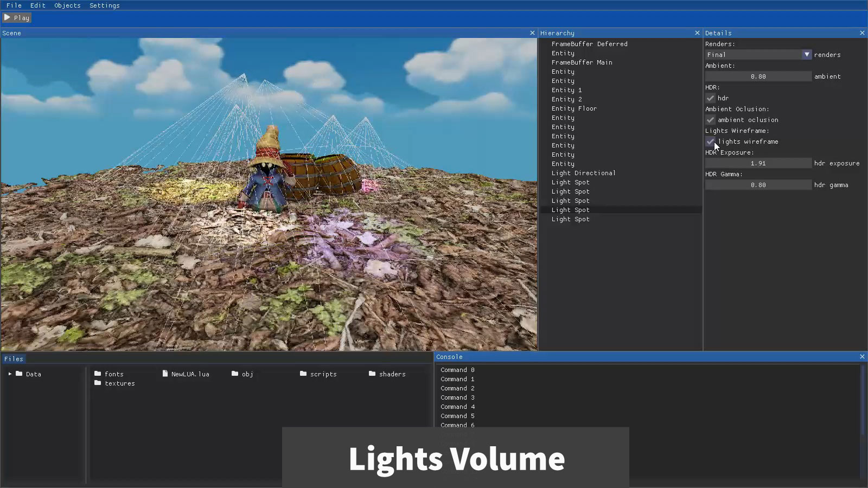Select Entity Floor in Hierarchy
Screen dimensions: 868x488
[x=574, y=108]
